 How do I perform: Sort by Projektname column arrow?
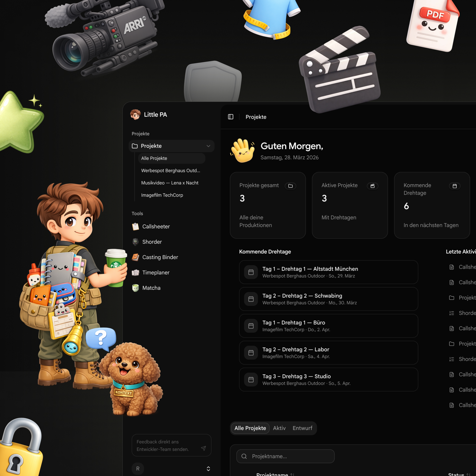tap(292, 474)
